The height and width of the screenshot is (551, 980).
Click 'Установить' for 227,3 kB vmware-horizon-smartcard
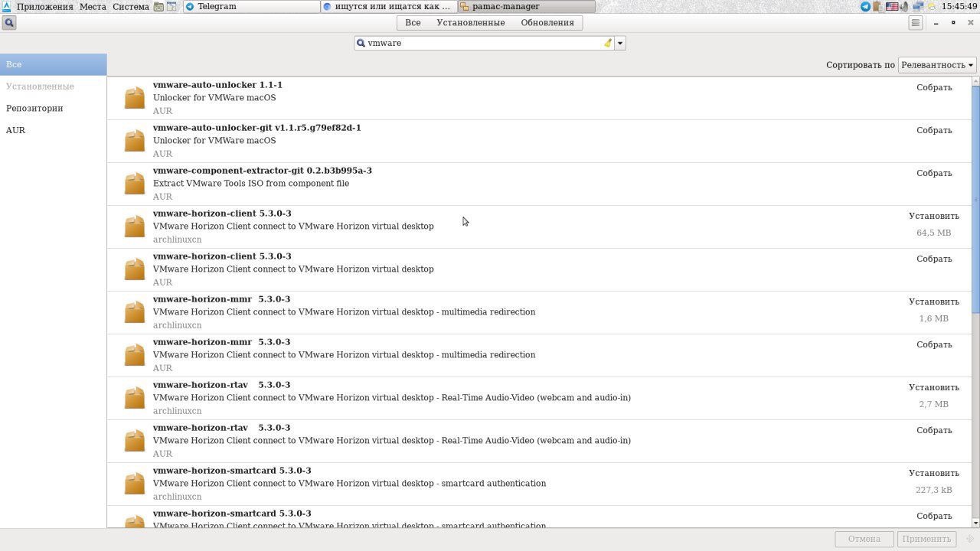(x=934, y=473)
